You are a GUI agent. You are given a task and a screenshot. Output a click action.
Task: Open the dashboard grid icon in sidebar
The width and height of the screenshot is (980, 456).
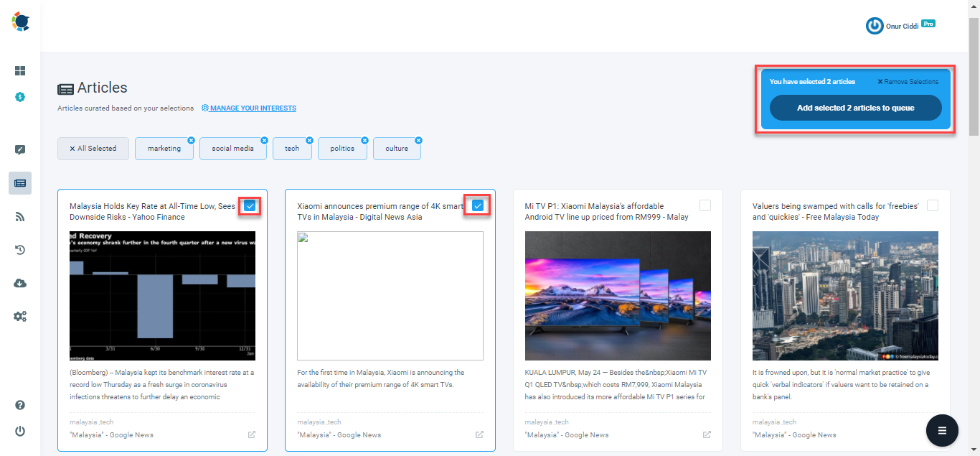click(x=20, y=70)
